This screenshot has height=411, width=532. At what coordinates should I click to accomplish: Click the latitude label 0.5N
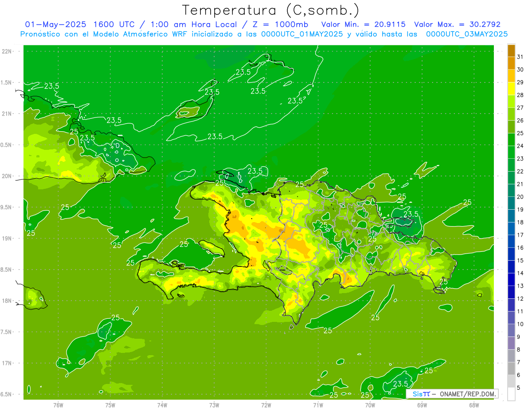point(7,145)
